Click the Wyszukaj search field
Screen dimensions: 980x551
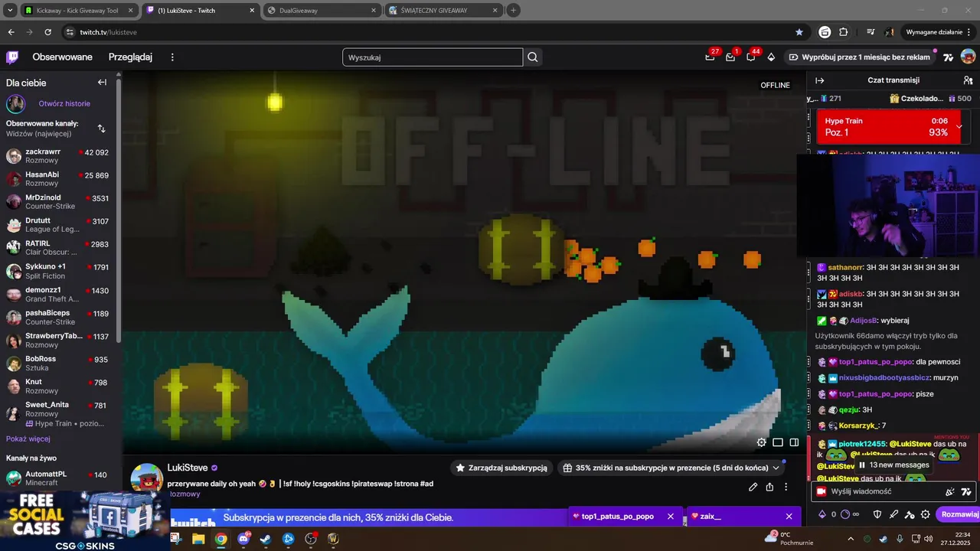(433, 57)
